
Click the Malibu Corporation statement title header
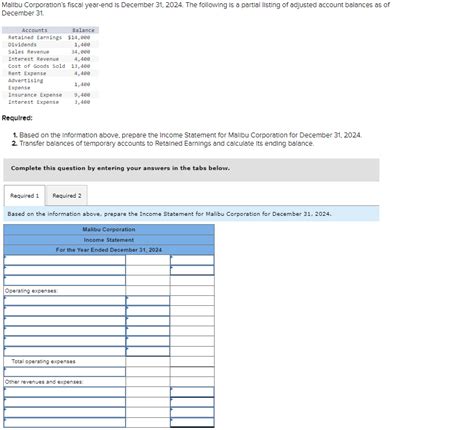[x=109, y=229]
